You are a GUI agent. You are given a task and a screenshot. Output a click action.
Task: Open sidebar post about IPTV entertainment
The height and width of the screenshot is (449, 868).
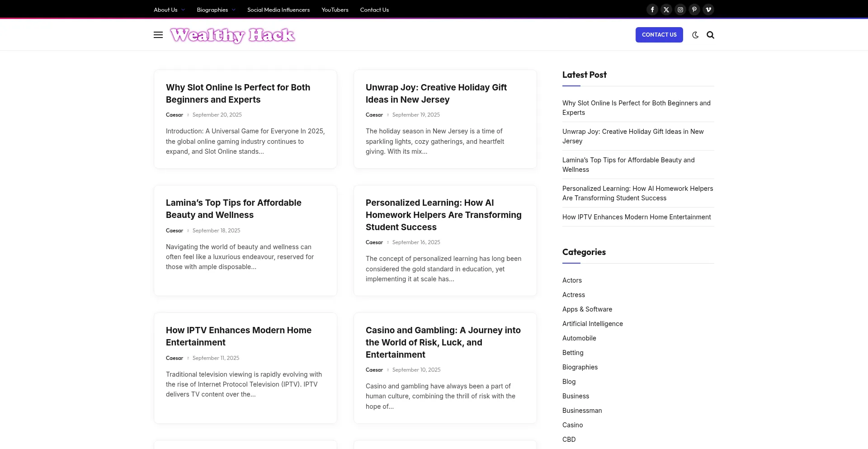click(x=636, y=217)
